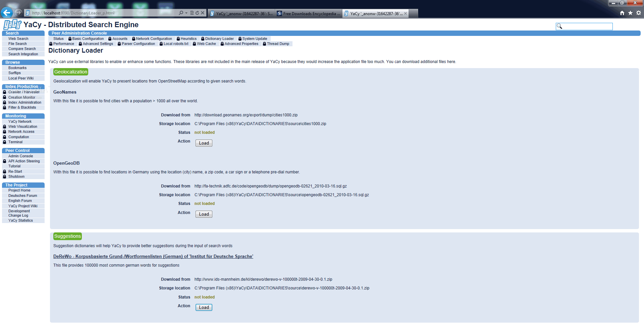Screen dimensions: 644x326
Task: Open Creation Monitor page
Action: [x=22, y=97]
